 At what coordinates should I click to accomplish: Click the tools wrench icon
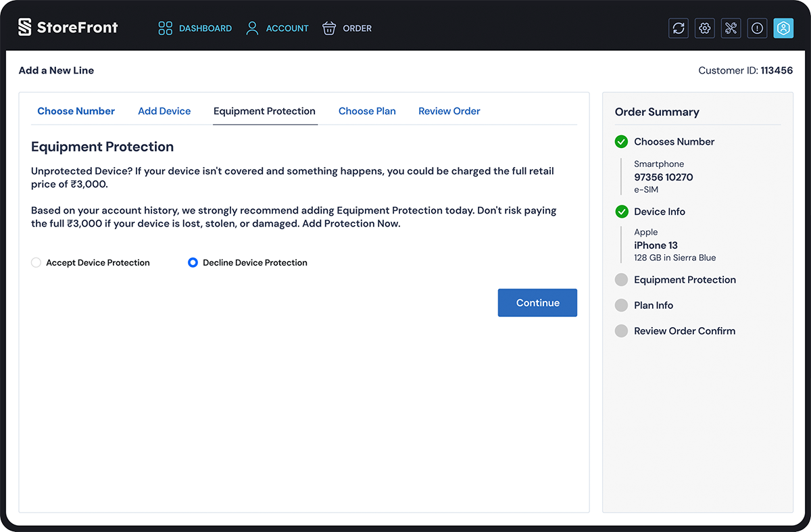[731, 28]
